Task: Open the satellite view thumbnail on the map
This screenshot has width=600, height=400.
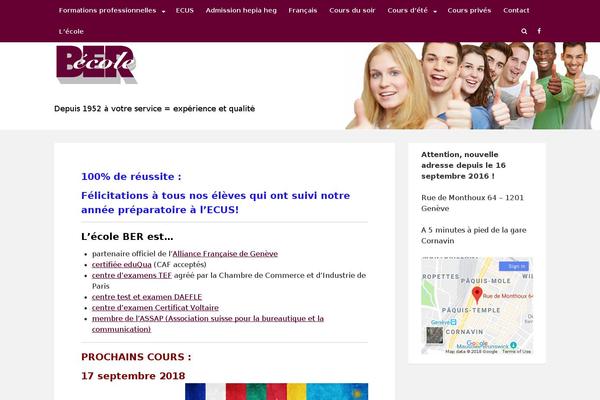Action: pyautogui.click(x=435, y=336)
